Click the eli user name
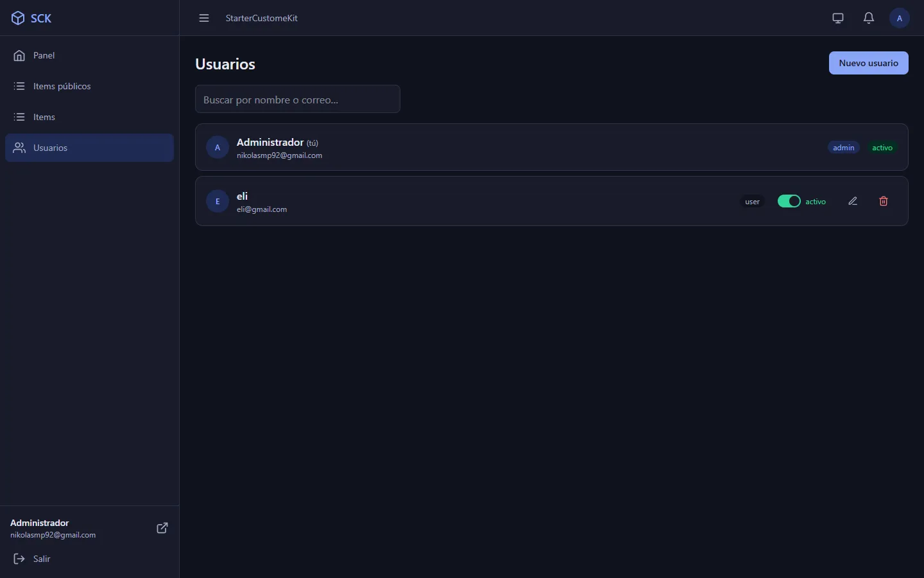The height and width of the screenshot is (578, 924). 243,196
